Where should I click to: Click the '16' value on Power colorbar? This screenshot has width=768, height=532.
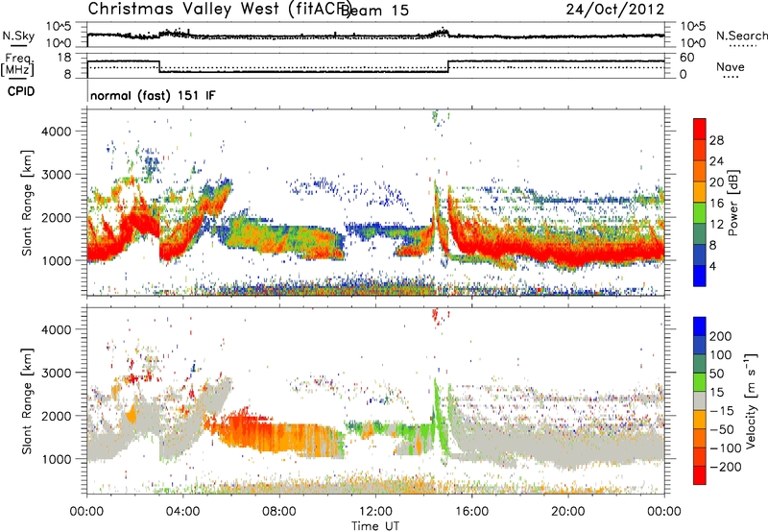point(716,204)
